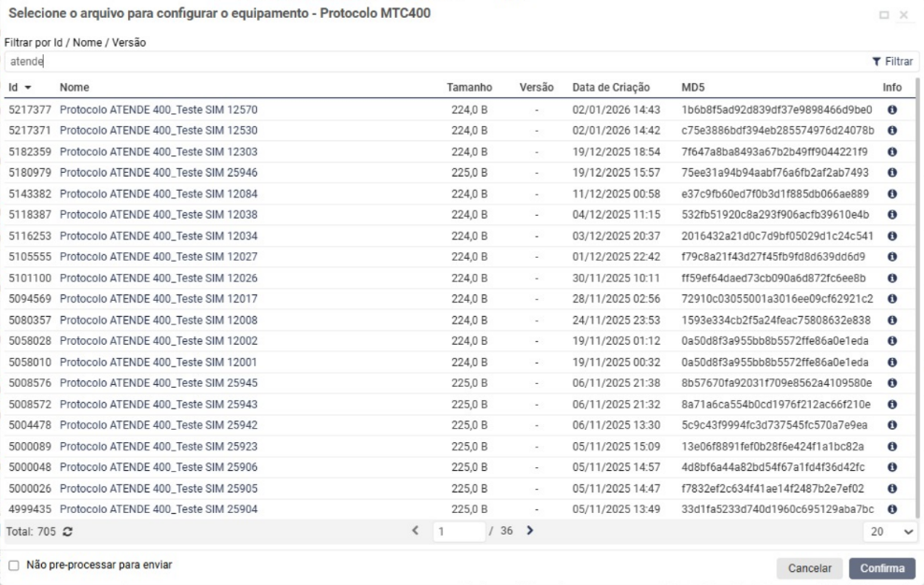Screen dimensions: 924x585
Task: Open info icon for Teste SIM 25946
Action: [893, 172]
